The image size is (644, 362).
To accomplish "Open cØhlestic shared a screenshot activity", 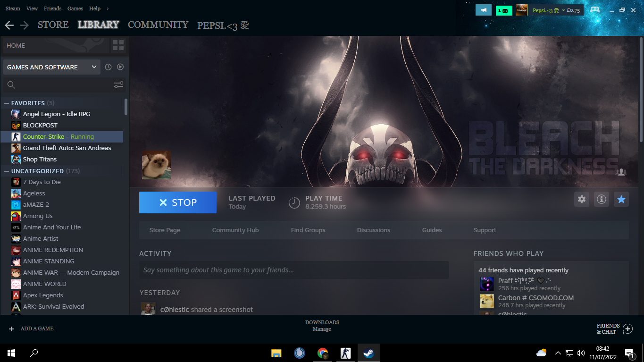I will 207,310.
